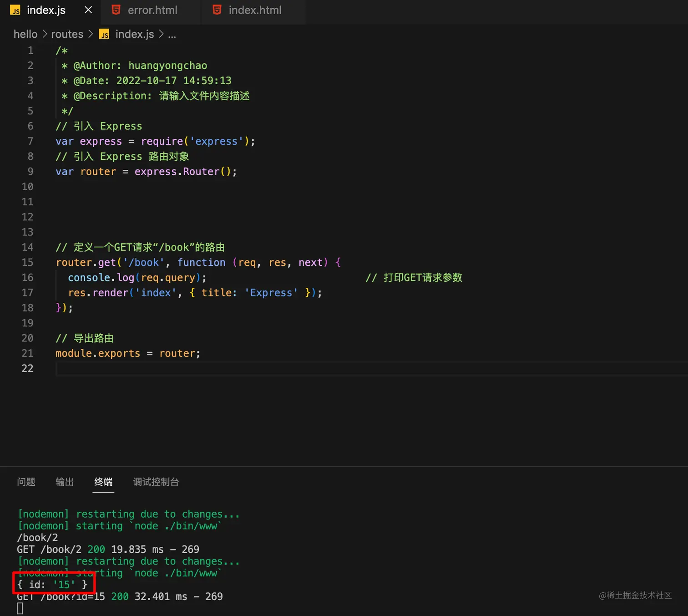Expand chevron after hello in breadcrumb

click(45, 34)
